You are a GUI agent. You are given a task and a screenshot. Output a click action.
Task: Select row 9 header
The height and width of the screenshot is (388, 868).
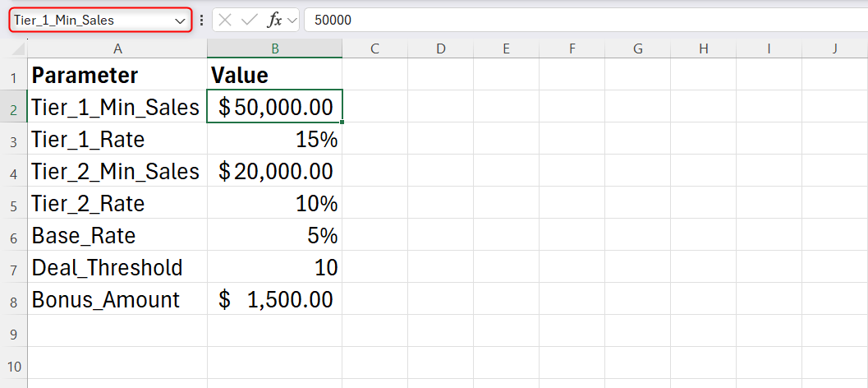pos(14,332)
